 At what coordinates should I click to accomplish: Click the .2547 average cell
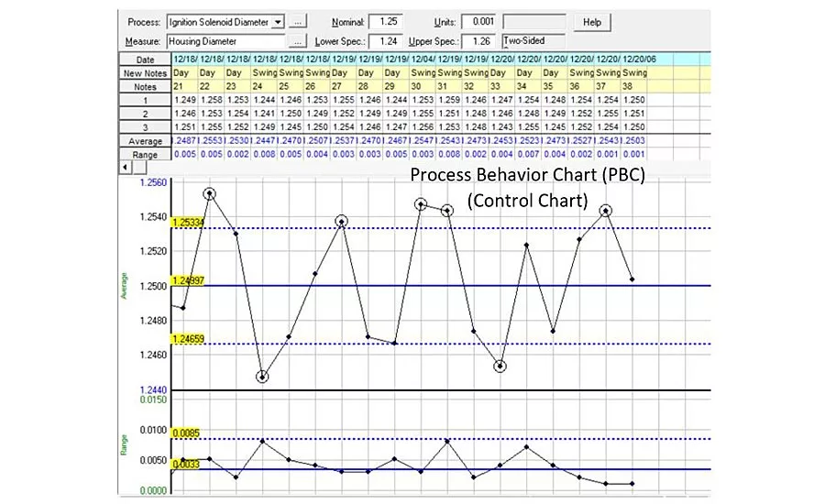(423, 140)
